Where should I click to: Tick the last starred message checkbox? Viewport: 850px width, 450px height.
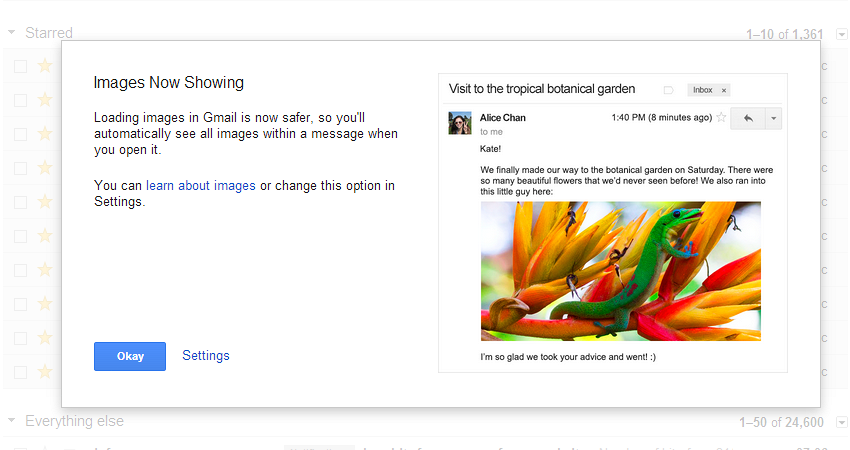(x=21, y=372)
